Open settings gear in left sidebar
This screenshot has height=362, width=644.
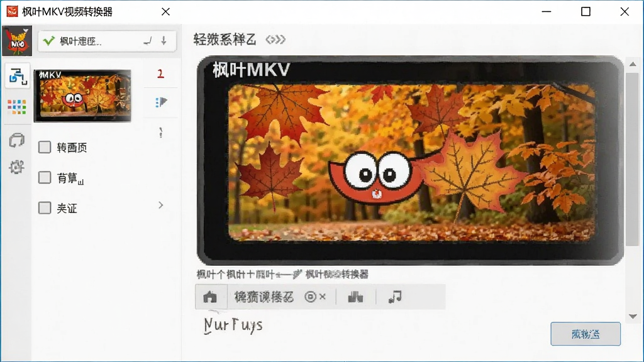17,167
